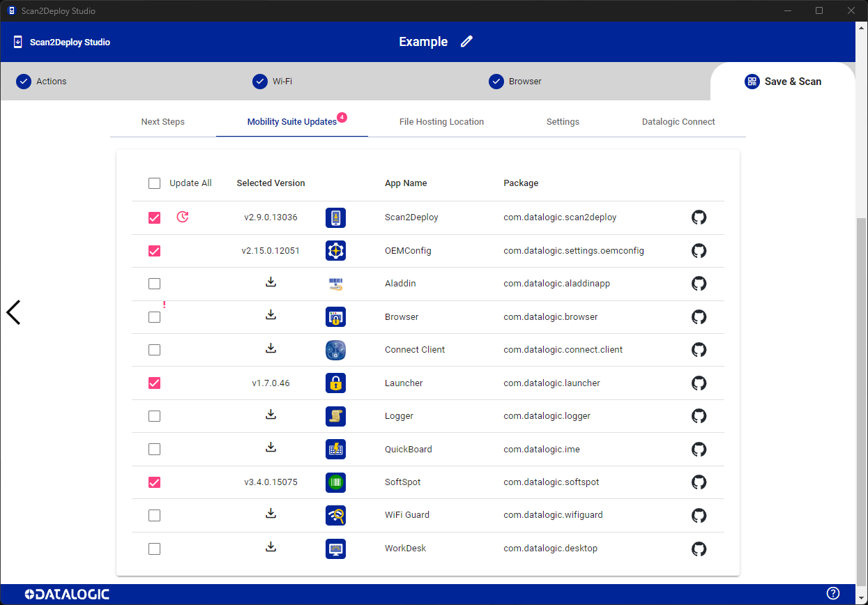This screenshot has height=605, width=868.
Task: Uncheck the Scan2Deploy checkbox
Action: [154, 217]
